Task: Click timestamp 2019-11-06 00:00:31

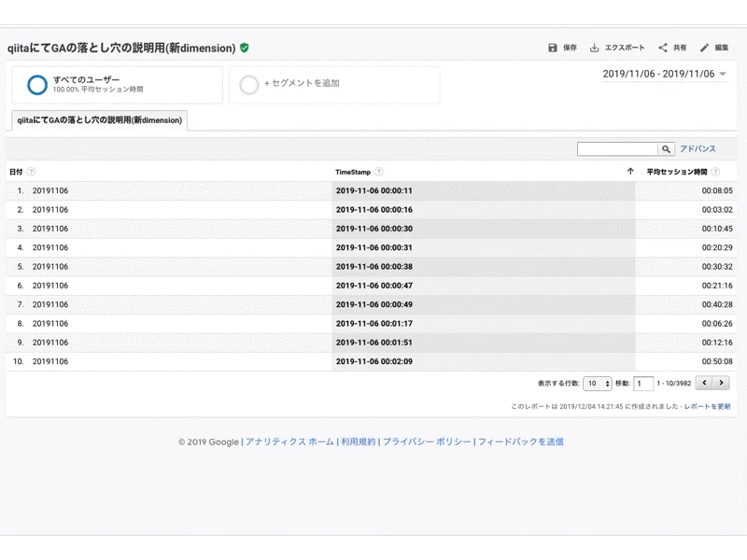Action: 374,247
